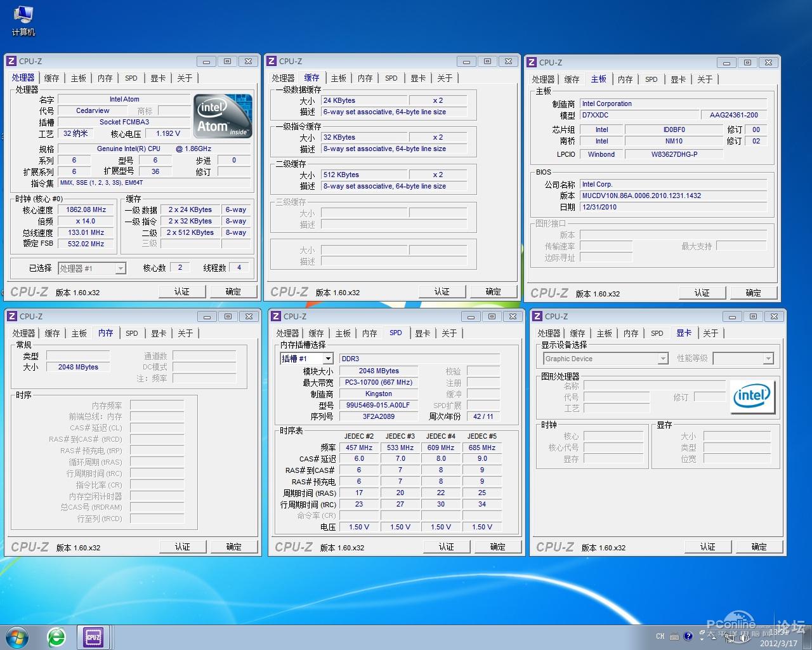Viewport: 812px width, 650px height.
Task: Select 处理器 tab in the graphics window
Action: (x=549, y=333)
